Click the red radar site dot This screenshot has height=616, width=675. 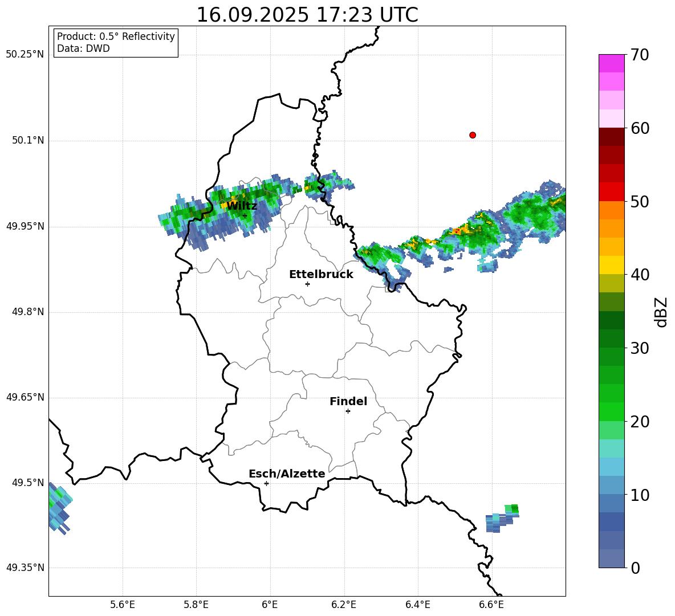[472, 135]
